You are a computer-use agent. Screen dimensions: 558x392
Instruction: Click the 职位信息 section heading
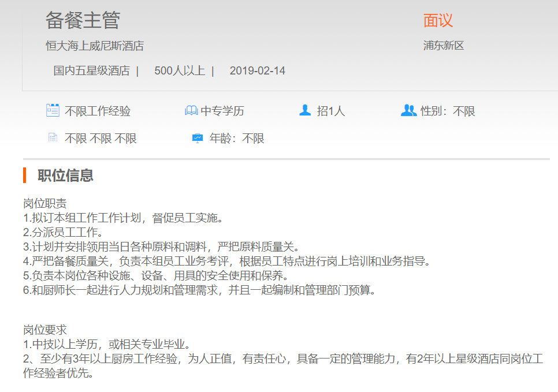click(65, 176)
